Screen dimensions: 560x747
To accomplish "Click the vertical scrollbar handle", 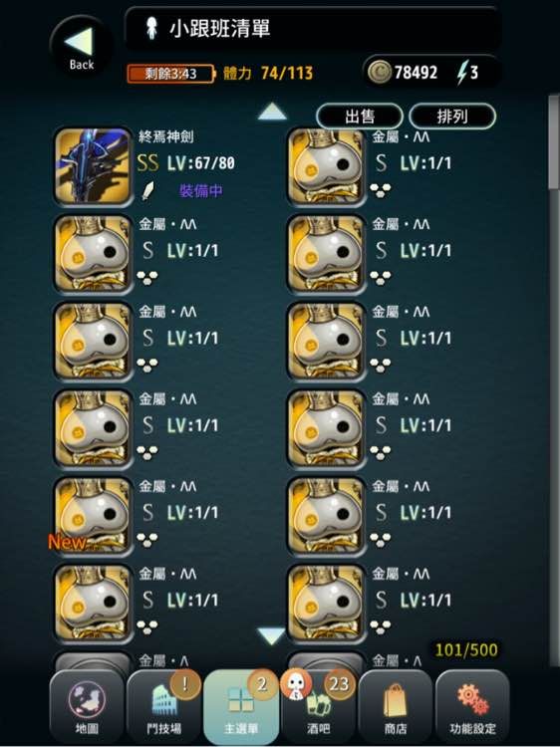I will [x=553, y=142].
